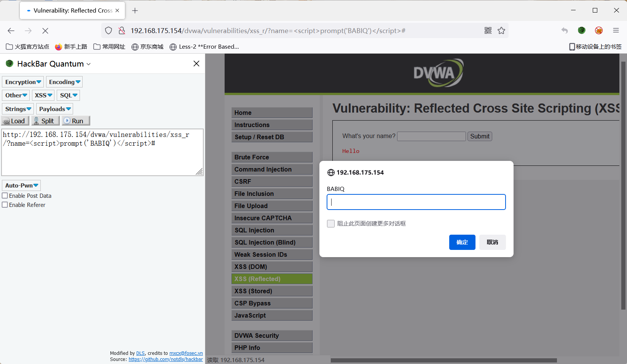This screenshot has width=627, height=364.
Task: Click the orange blocked extension icon
Action: pyautogui.click(x=599, y=30)
